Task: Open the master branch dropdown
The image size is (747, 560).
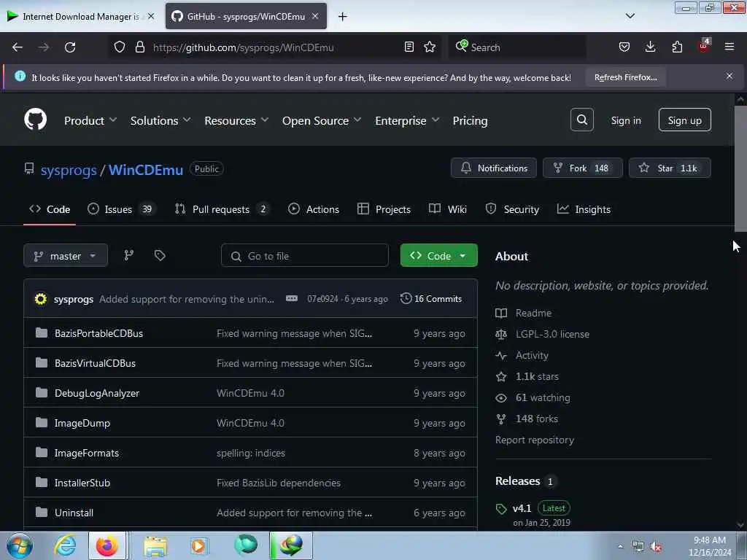Action: pos(66,256)
